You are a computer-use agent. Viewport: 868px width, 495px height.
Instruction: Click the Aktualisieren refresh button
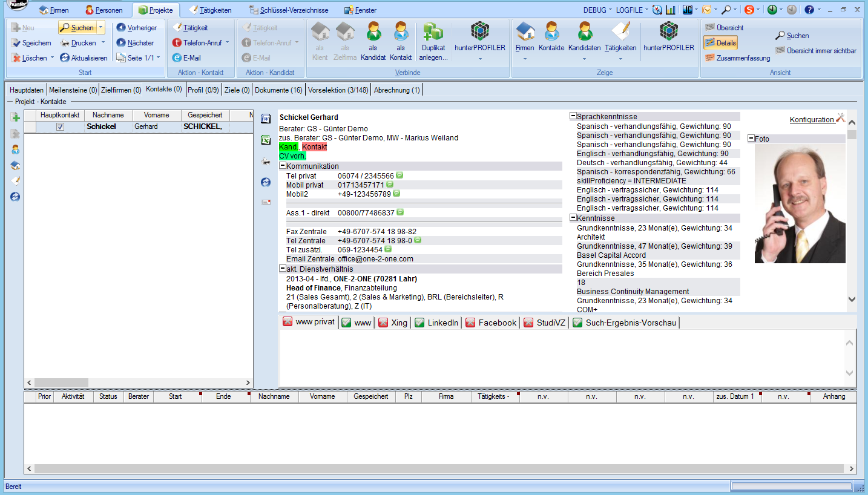(84, 58)
